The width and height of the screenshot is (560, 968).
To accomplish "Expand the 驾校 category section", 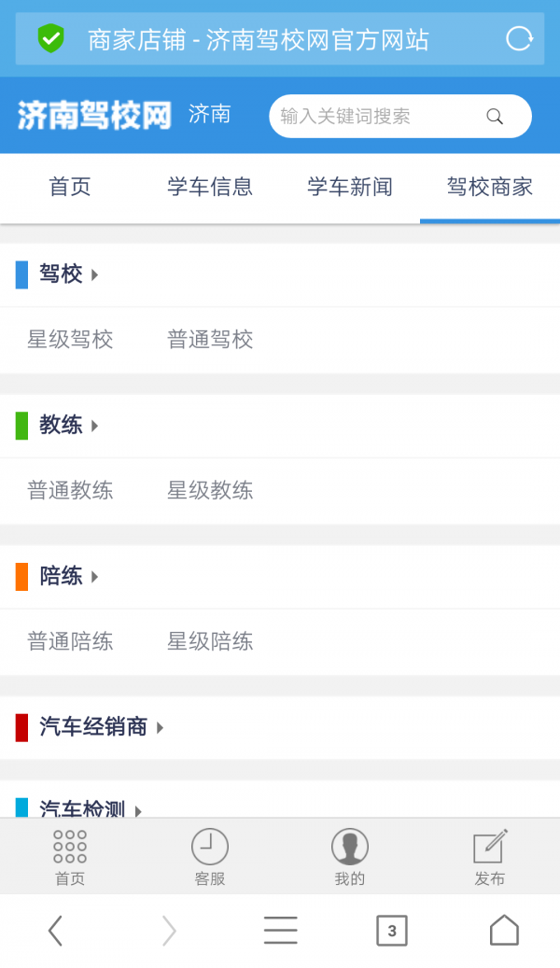I will click(60, 274).
